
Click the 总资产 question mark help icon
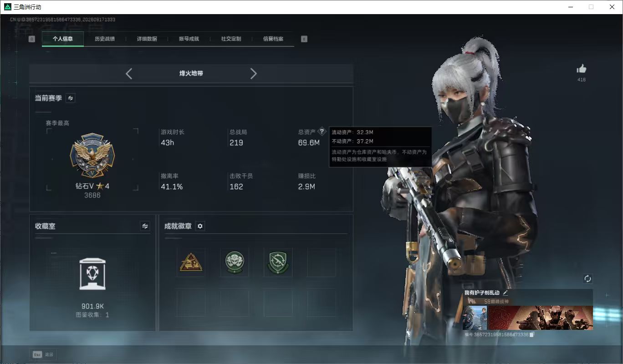point(322,131)
